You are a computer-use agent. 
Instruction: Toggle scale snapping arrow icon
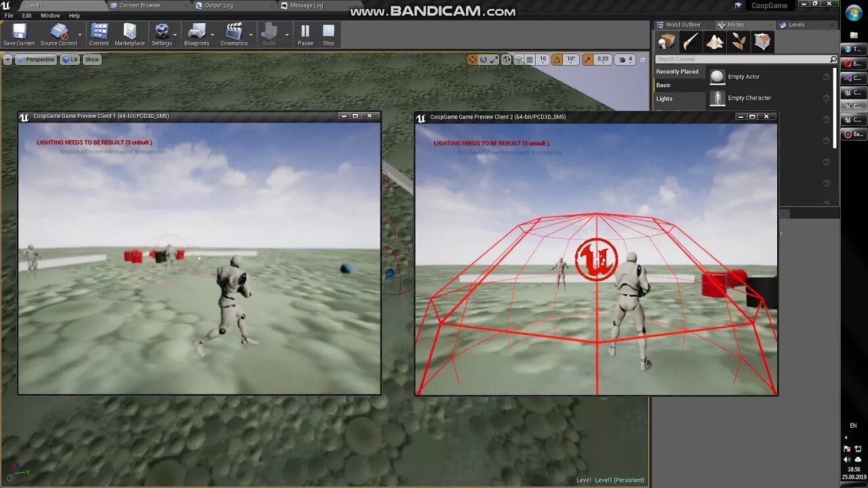[x=587, y=60]
